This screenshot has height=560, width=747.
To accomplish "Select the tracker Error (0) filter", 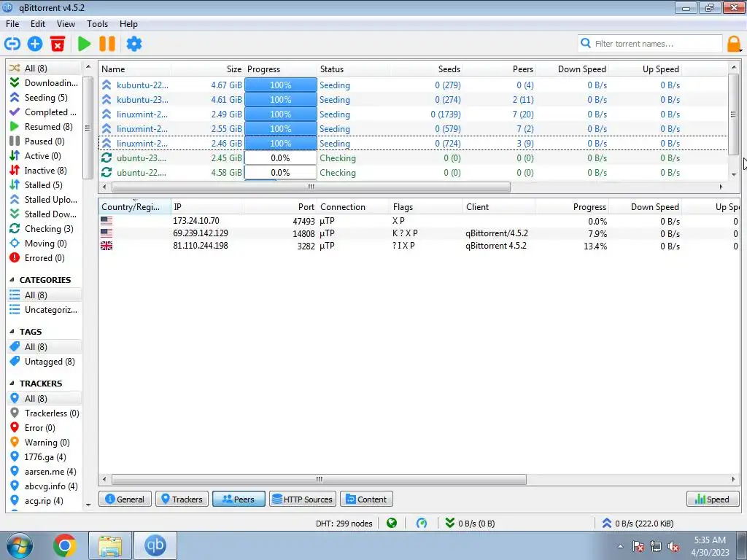I will [x=44, y=428].
